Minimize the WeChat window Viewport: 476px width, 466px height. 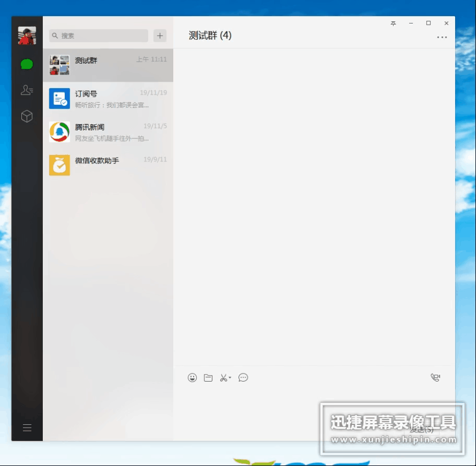point(411,24)
